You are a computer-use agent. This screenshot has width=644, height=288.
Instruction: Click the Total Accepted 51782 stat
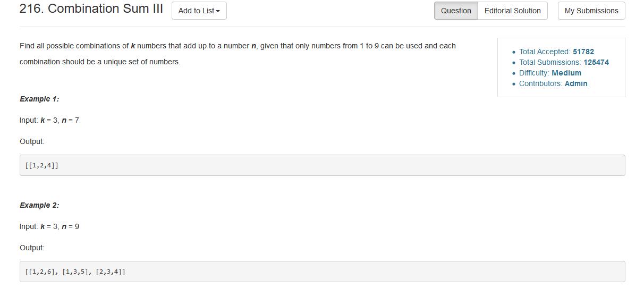(556, 52)
